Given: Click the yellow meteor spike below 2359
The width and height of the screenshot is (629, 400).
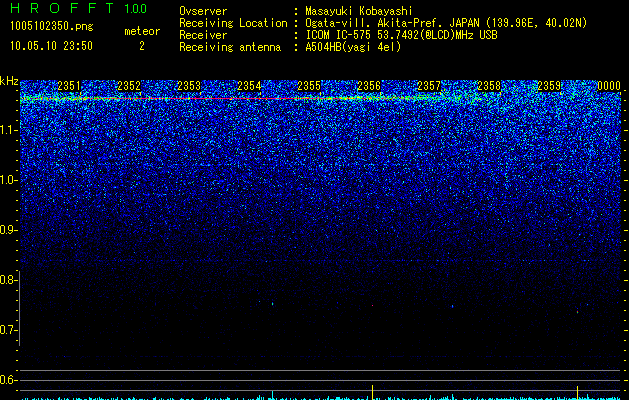Looking at the screenshot, I should 577,393.
